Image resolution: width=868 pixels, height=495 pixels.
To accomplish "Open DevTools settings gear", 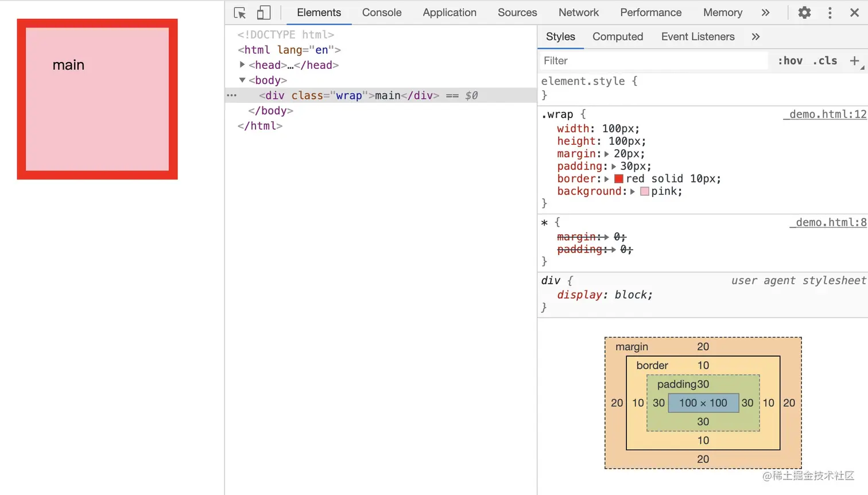I will (x=804, y=13).
